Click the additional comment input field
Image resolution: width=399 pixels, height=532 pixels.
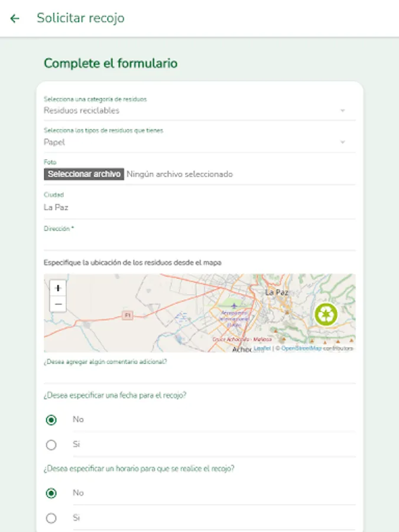(x=199, y=374)
